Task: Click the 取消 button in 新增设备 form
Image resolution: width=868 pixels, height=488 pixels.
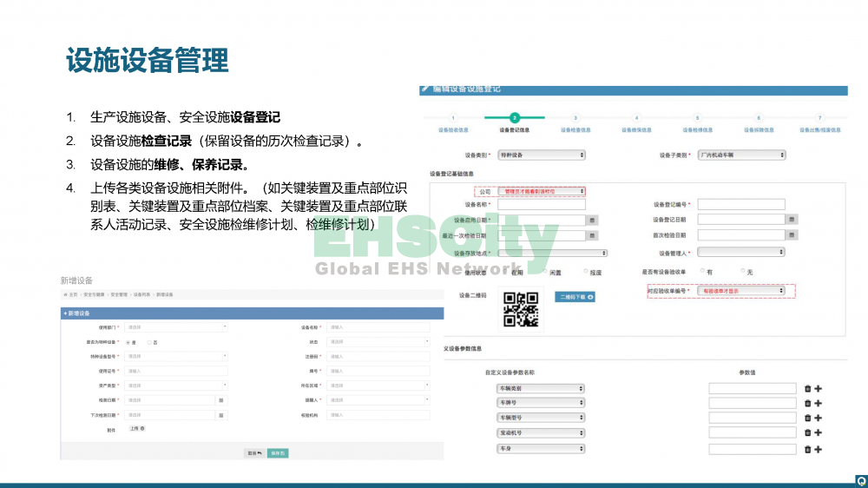Action: pos(253,453)
